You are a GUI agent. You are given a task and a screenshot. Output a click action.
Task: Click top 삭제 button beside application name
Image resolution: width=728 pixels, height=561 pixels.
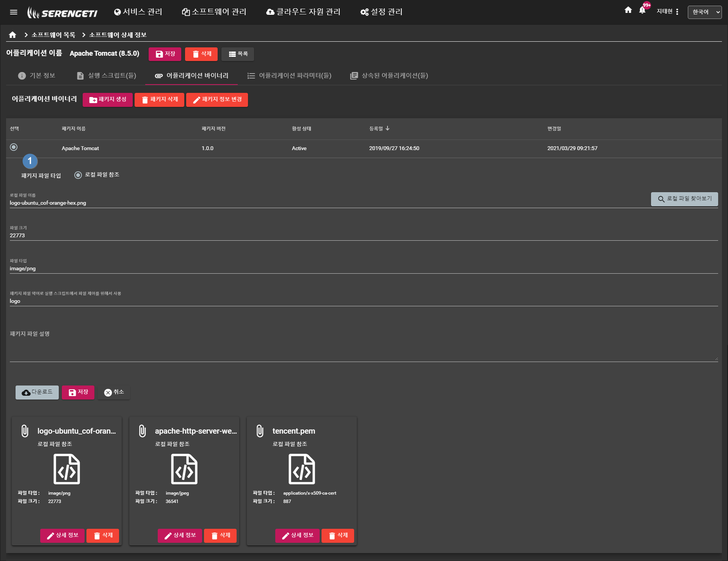[201, 54]
